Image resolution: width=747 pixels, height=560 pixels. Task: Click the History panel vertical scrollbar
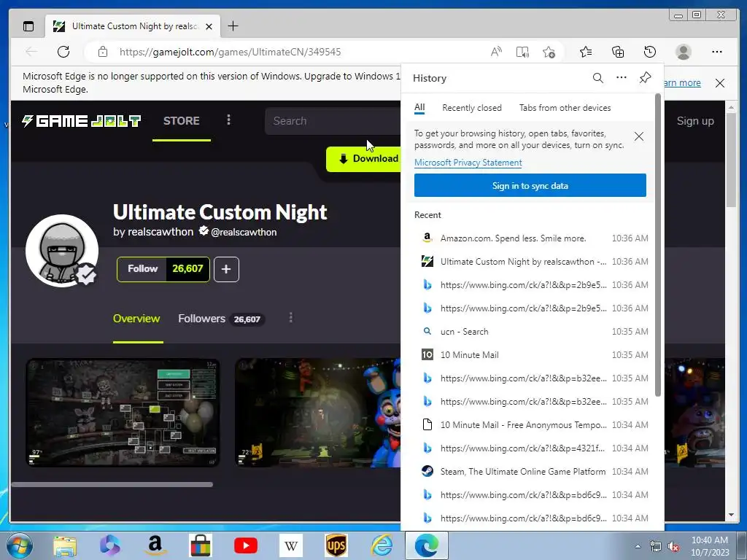[658, 245]
